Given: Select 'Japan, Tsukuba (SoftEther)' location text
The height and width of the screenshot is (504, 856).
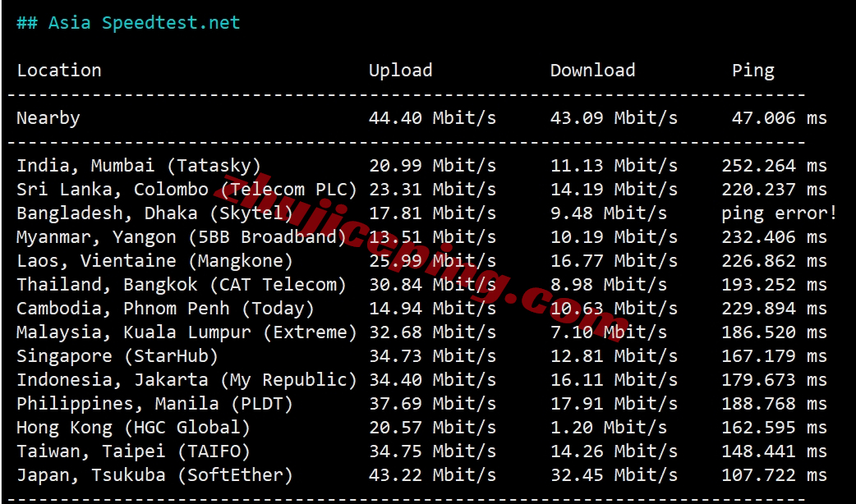Looking at the screenshot, I should pos(154,475).
